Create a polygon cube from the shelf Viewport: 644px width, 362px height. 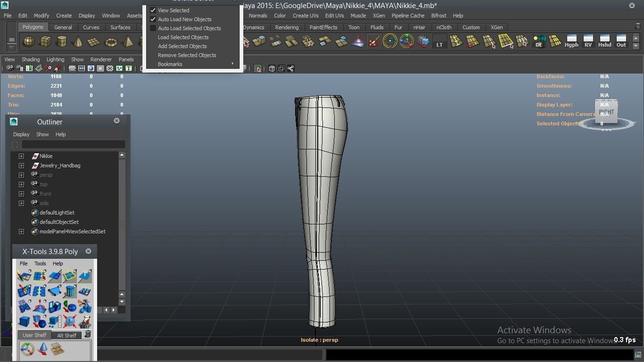(45, 42)
